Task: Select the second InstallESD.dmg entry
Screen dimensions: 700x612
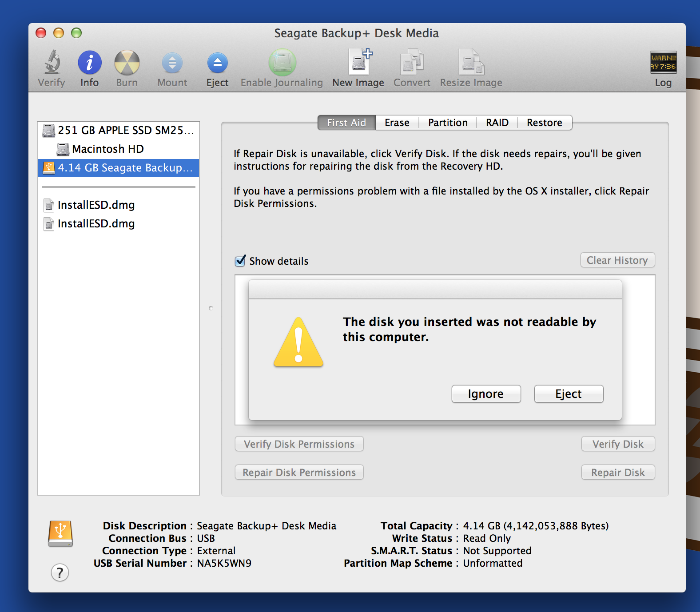Action: pos(119,224)
